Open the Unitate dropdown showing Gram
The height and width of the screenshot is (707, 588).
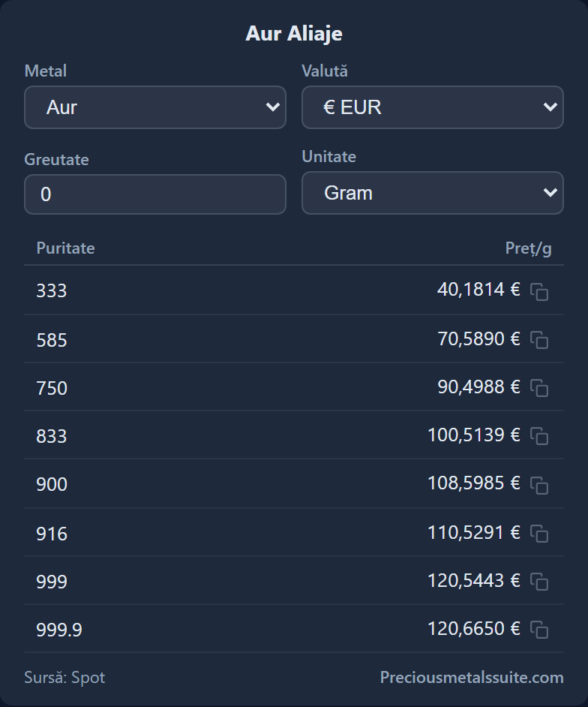click(433, 193)
